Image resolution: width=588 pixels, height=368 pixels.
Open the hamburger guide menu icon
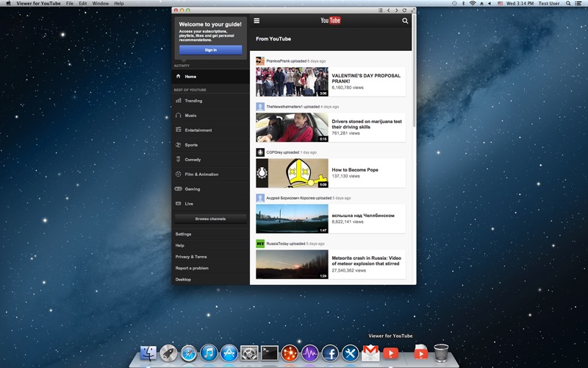pyautogui.click(x=257, y=21)
